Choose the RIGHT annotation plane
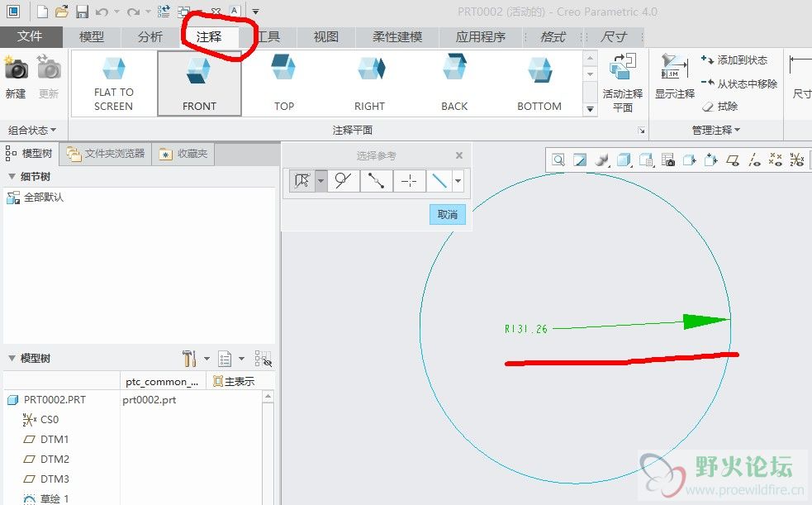 click(370, 83)
